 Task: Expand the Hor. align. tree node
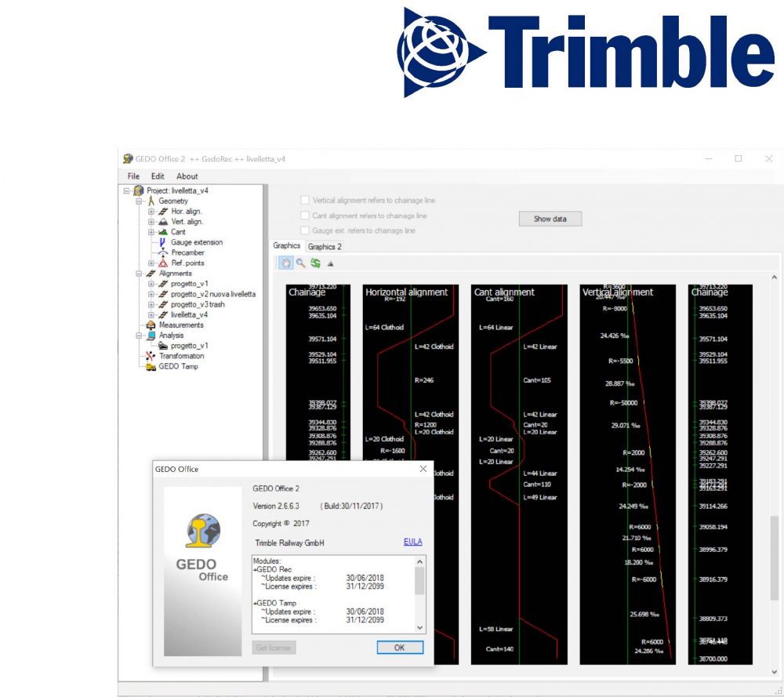(x=151, y=212)
